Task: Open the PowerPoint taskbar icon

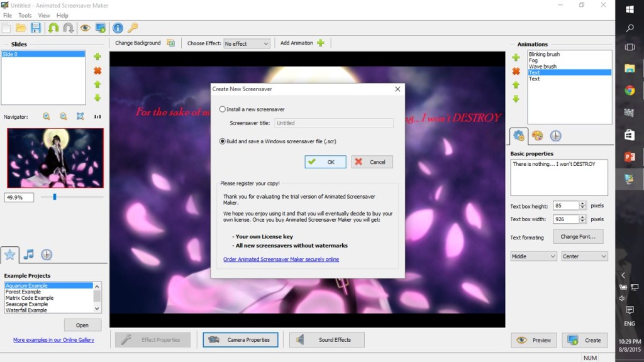Action: click(x=630, y=156)
